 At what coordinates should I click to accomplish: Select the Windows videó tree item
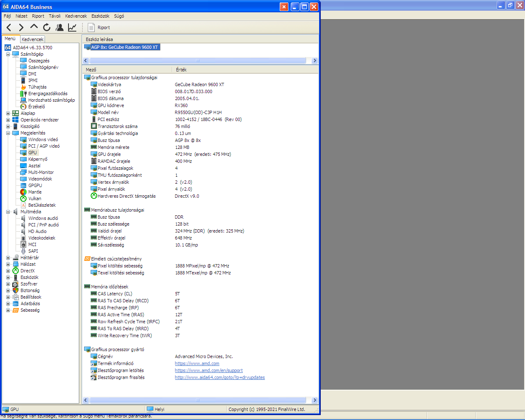point(43,139)
